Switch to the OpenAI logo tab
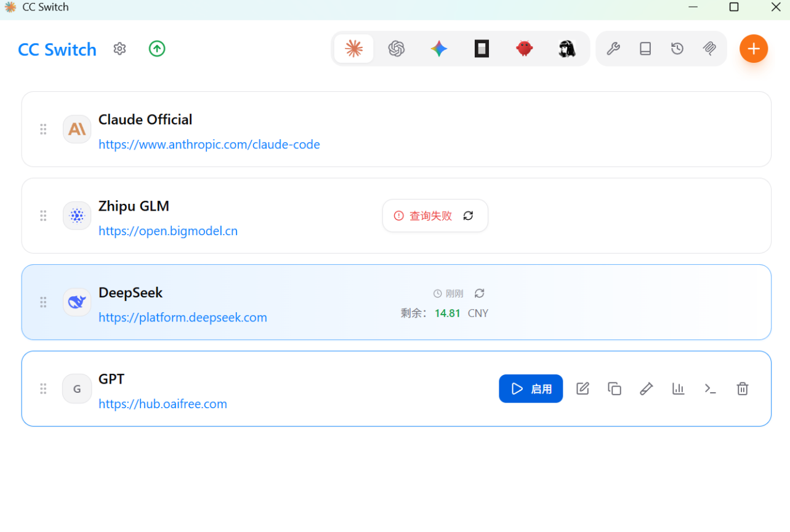Screen dimensions: 790x532 397,49
